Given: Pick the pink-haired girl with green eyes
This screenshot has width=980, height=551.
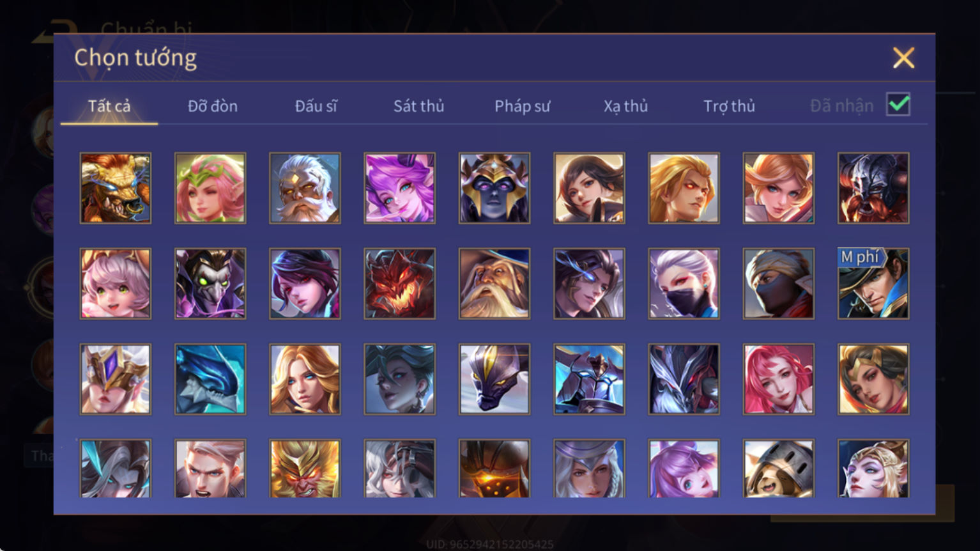Looking at the screenshot, I should [x=116, y=284].
